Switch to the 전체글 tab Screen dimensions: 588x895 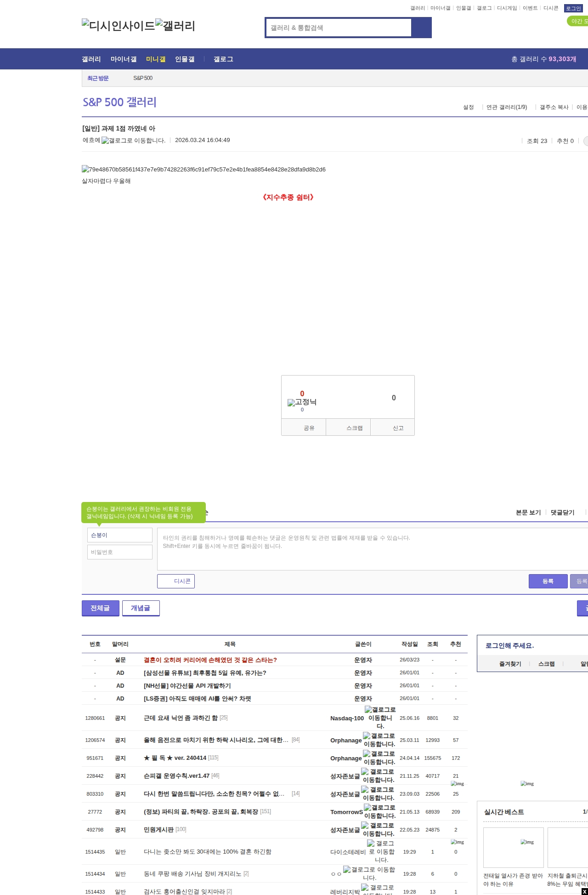[100, 608]
